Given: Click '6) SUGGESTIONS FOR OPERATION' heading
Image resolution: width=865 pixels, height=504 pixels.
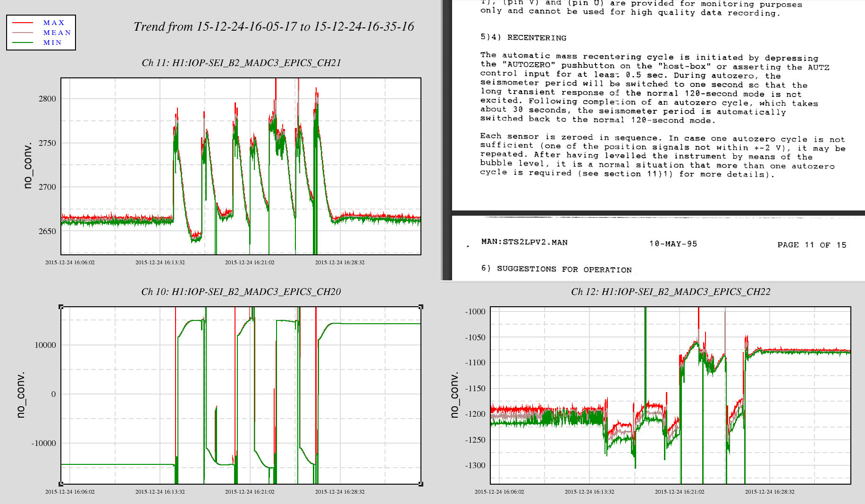Looking at the screenshot, I should [556, 269].
